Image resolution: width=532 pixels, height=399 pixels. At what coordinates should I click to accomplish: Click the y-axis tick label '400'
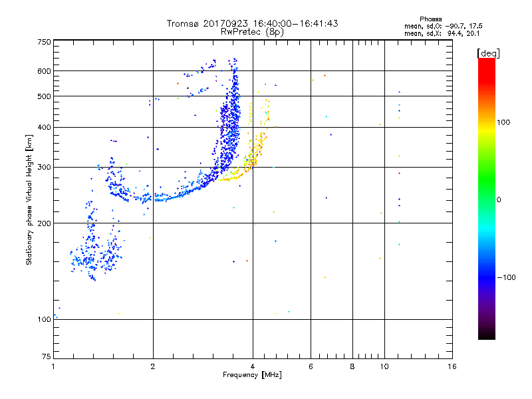coord(45,128)
